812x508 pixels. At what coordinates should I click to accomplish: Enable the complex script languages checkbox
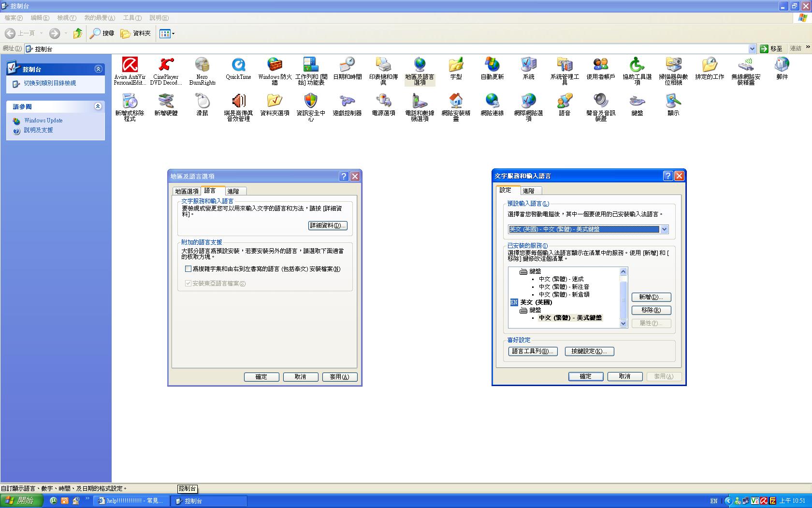click(188, 269)
